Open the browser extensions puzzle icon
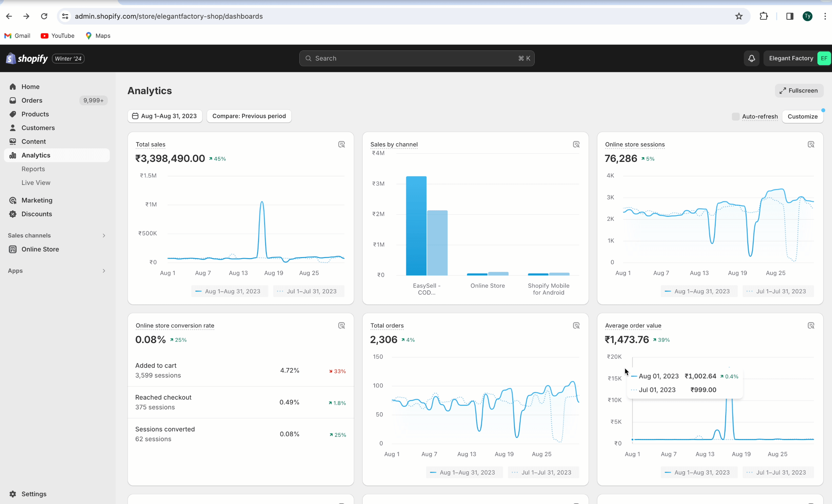 tap(764, 16)
